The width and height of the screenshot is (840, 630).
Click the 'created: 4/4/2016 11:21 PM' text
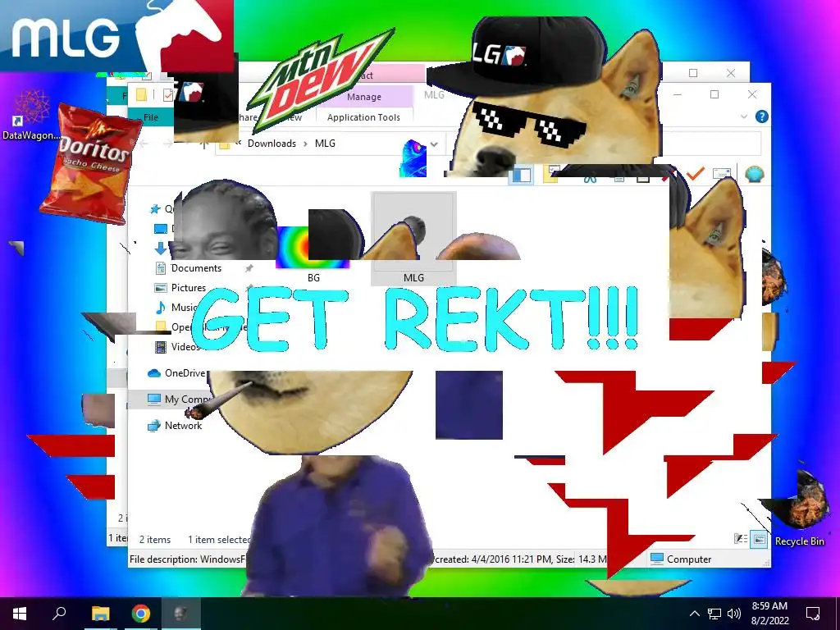click(x=493, y=559)
